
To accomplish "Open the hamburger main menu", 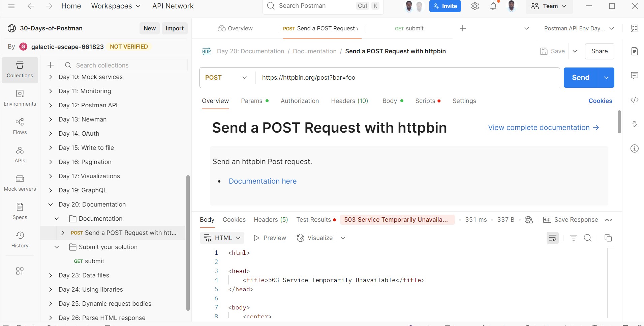I will tap(11, 6).
